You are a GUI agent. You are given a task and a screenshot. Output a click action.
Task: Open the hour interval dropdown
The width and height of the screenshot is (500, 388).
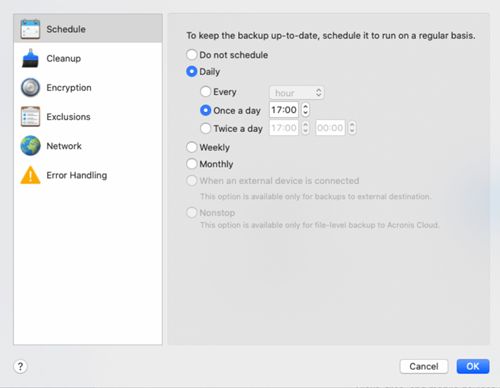(297, 93)
